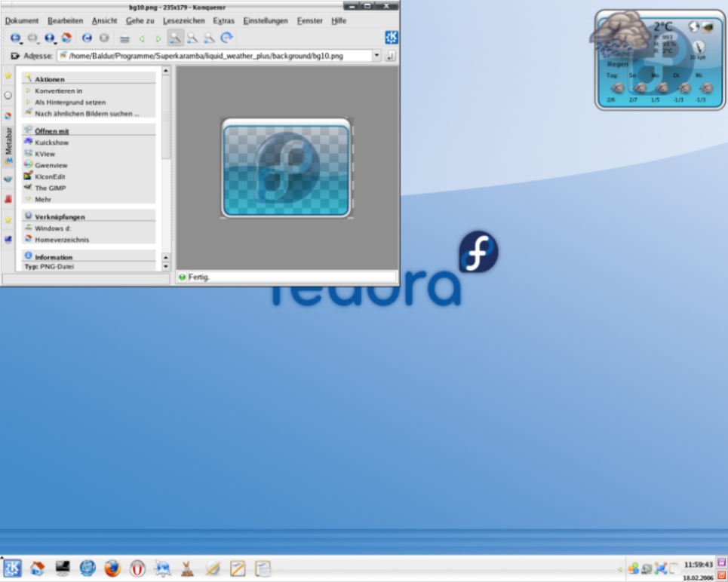Expand Konvertieren in action
The image size is (728, 582).
click(59, 91)
